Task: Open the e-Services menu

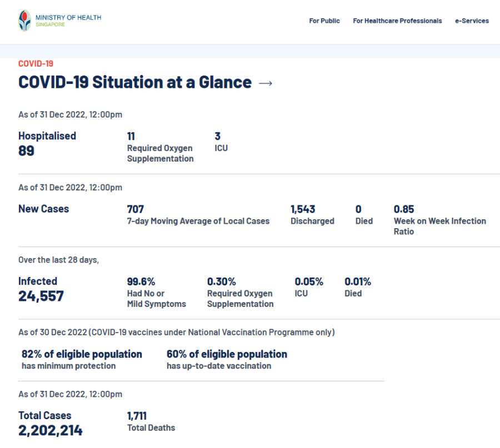Action: (x=472, y=21)
